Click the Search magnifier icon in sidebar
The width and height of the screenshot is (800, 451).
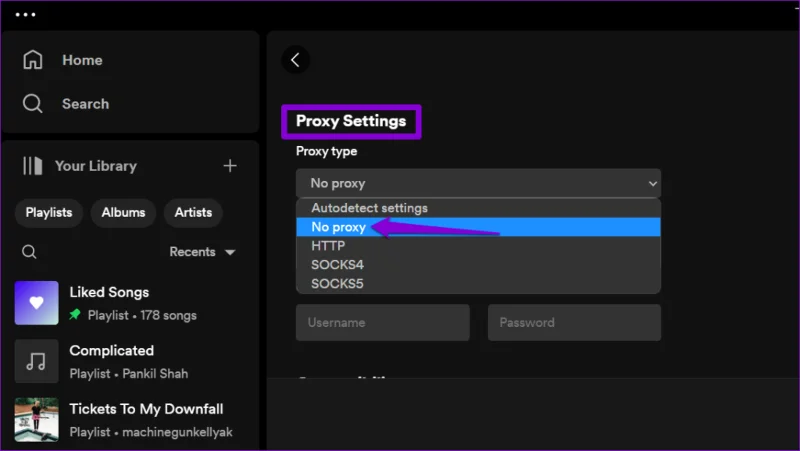(x=33, y=104)
